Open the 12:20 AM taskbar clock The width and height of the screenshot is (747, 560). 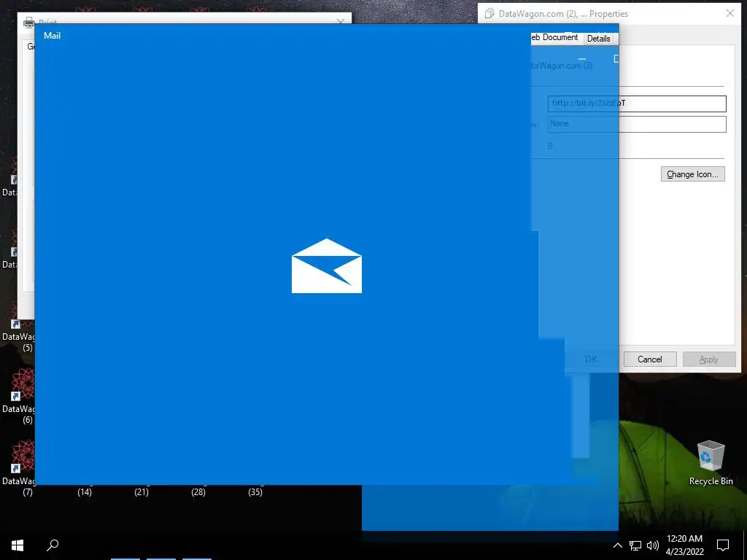pos(684,545)
